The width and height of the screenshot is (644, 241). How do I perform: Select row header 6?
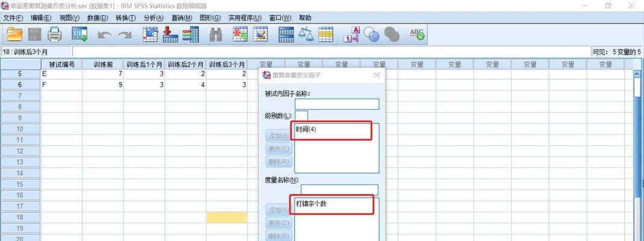(20, 85)
